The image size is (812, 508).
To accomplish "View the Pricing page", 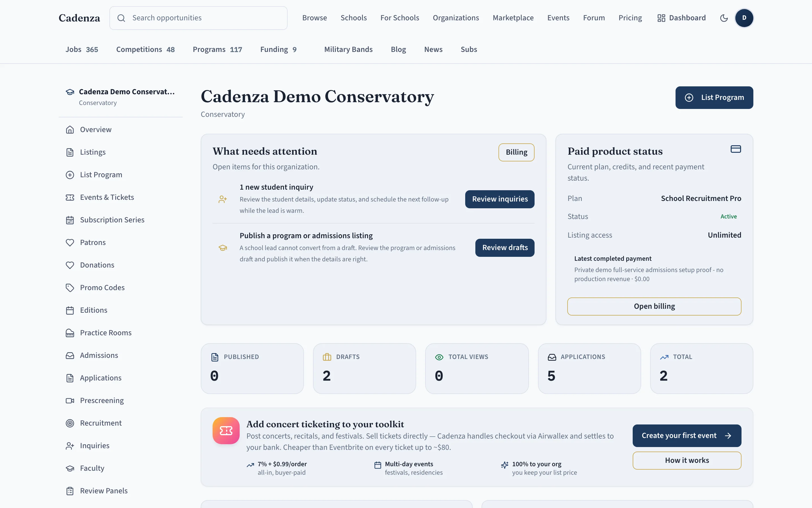I will (x=630, y=18).
